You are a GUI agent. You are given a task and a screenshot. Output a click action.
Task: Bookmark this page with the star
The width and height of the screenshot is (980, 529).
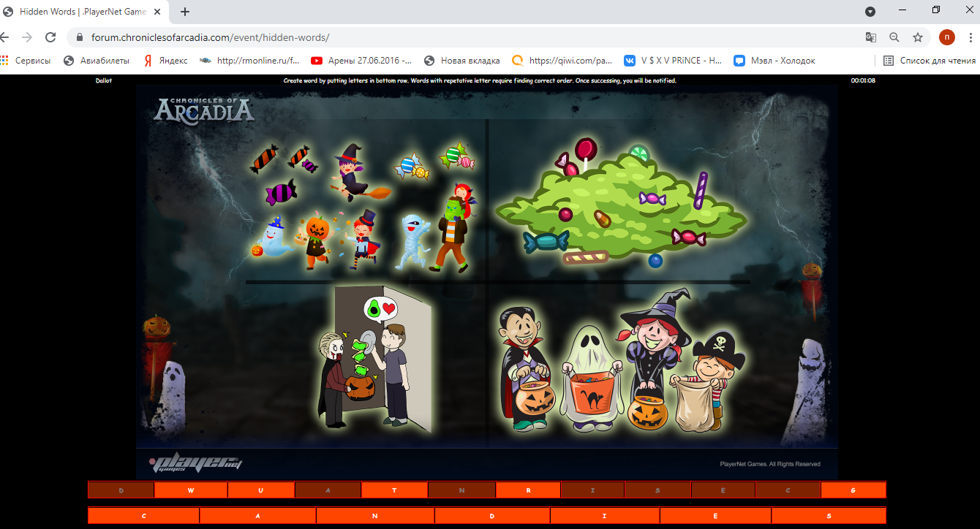(917, 37)
